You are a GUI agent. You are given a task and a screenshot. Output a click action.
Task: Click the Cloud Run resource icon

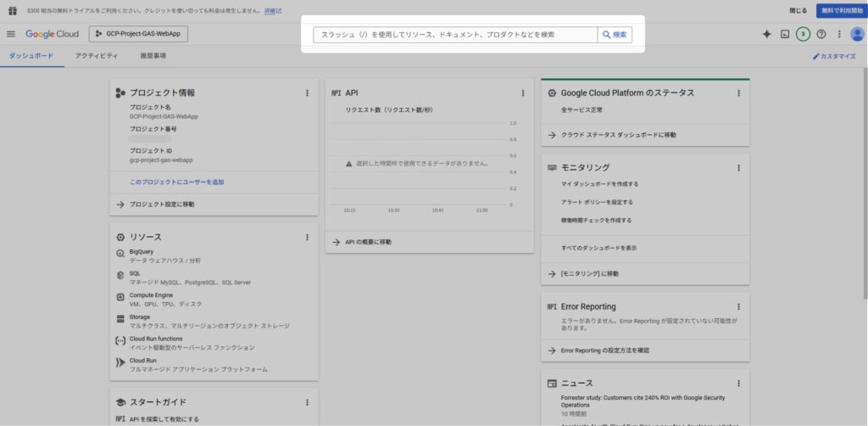tap(120, 363)
